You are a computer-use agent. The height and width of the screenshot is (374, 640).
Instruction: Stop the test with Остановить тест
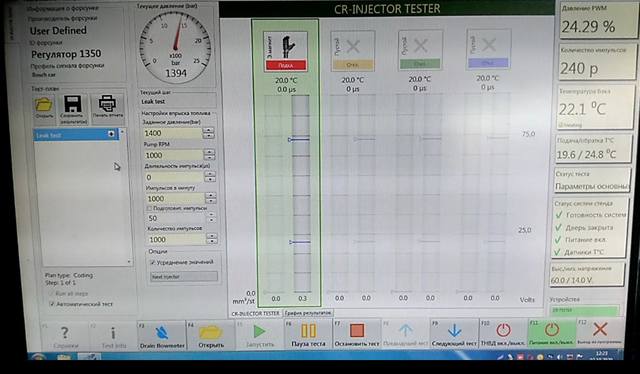[357, 334]
